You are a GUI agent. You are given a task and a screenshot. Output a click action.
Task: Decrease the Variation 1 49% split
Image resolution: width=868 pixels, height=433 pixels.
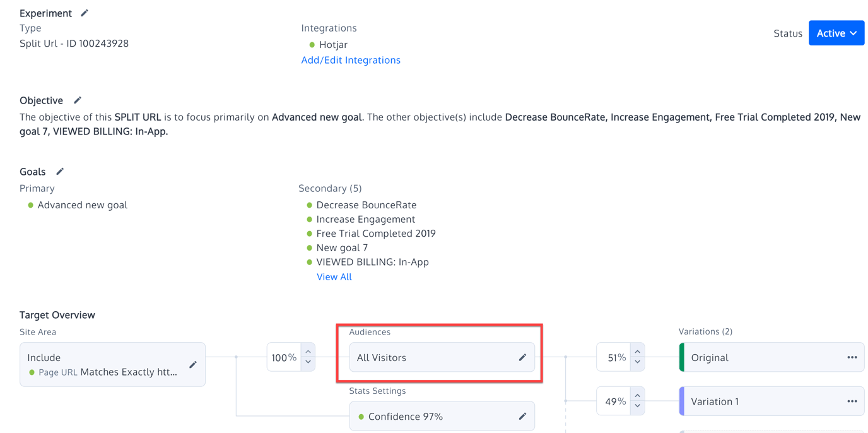coord(637,406)
